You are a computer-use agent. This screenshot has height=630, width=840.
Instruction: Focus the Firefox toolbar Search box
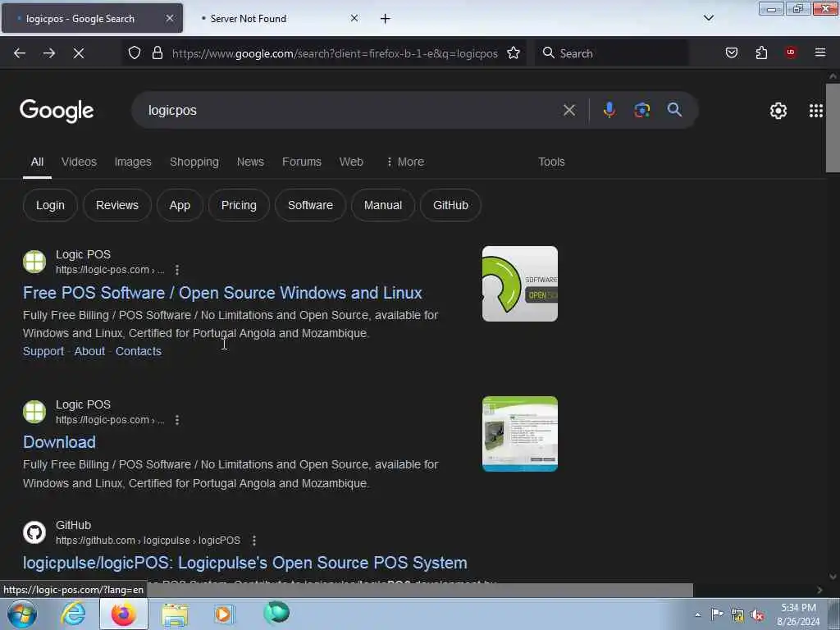(x=612, y=53)
